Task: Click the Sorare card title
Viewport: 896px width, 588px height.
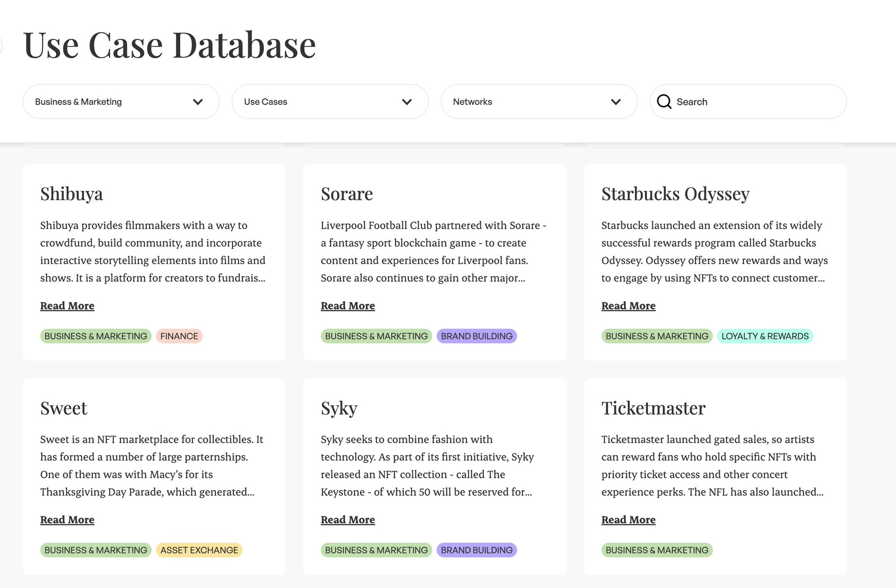Action: click(347, 194)
